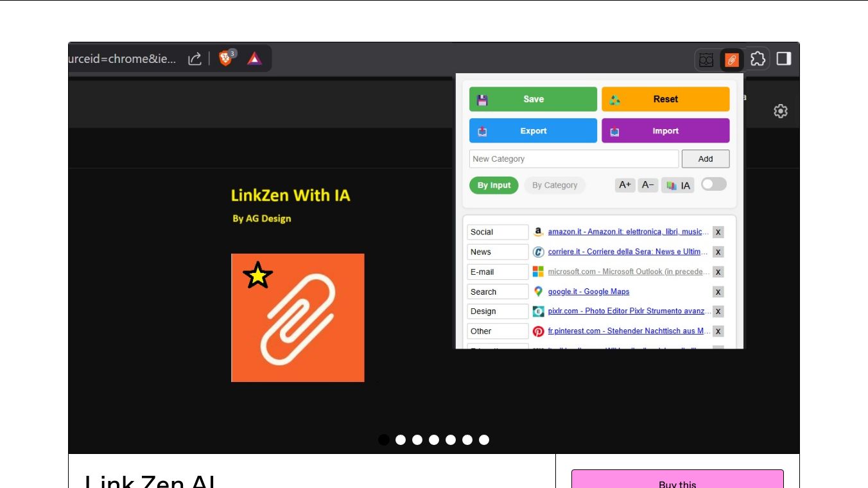The height and width of the screenshot is (488, 868).
Task: Select the fourth carousel dot
Action: 434,440
